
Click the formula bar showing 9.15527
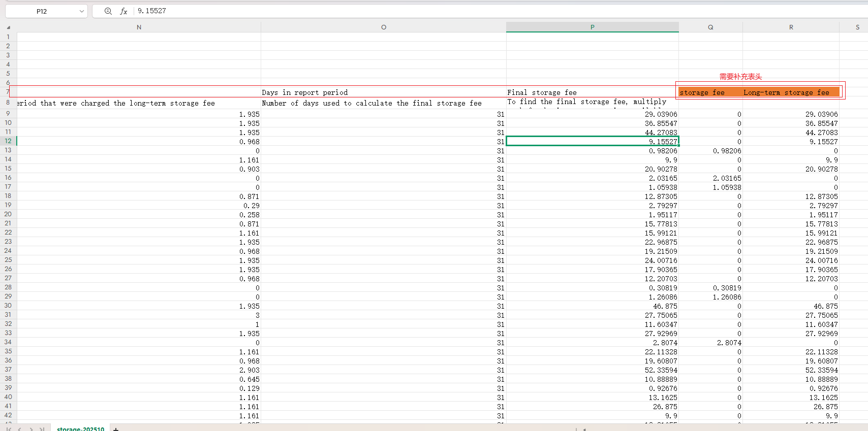click(457, 11)
